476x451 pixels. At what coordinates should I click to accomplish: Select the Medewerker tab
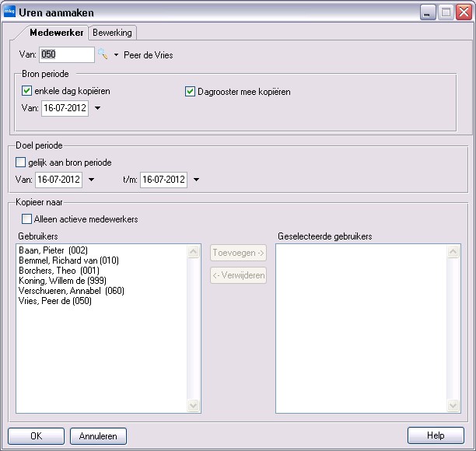[57, 33]
